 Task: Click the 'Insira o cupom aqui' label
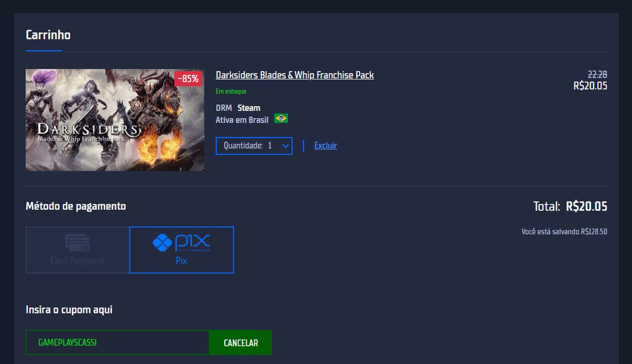point(69,309)
